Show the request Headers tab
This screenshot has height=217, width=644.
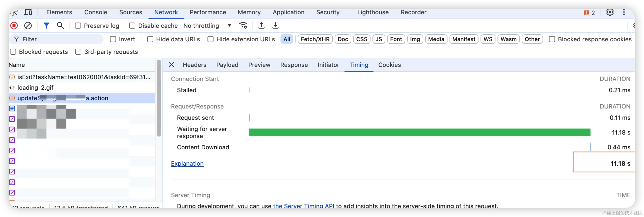pyautogui.click(x=194, y=65)
